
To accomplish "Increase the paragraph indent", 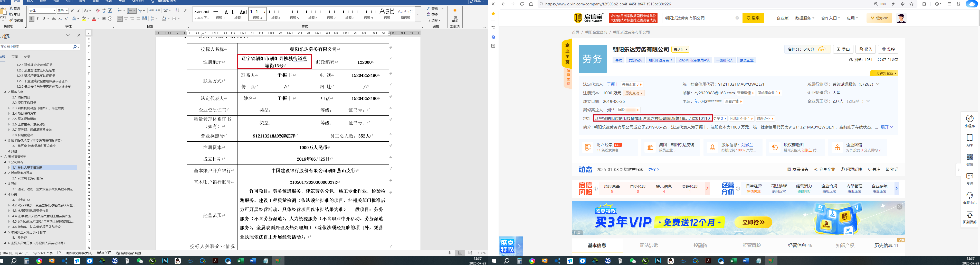I will [157, 11].
